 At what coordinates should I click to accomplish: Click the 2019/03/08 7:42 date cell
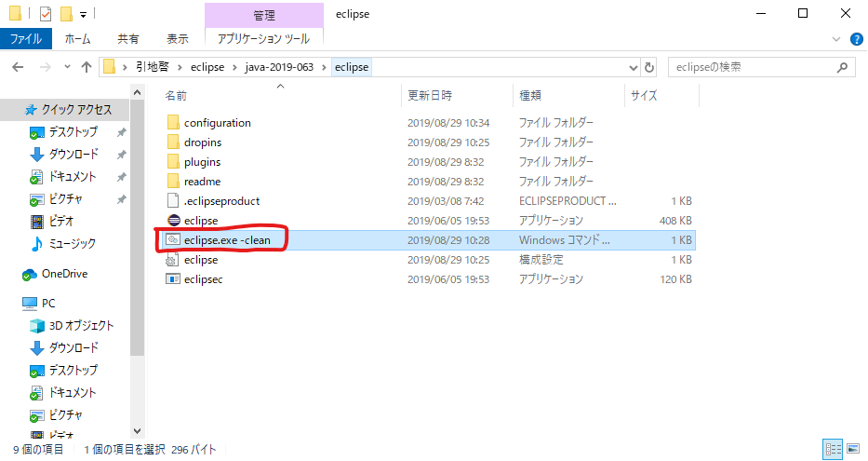tap(446, 201)
